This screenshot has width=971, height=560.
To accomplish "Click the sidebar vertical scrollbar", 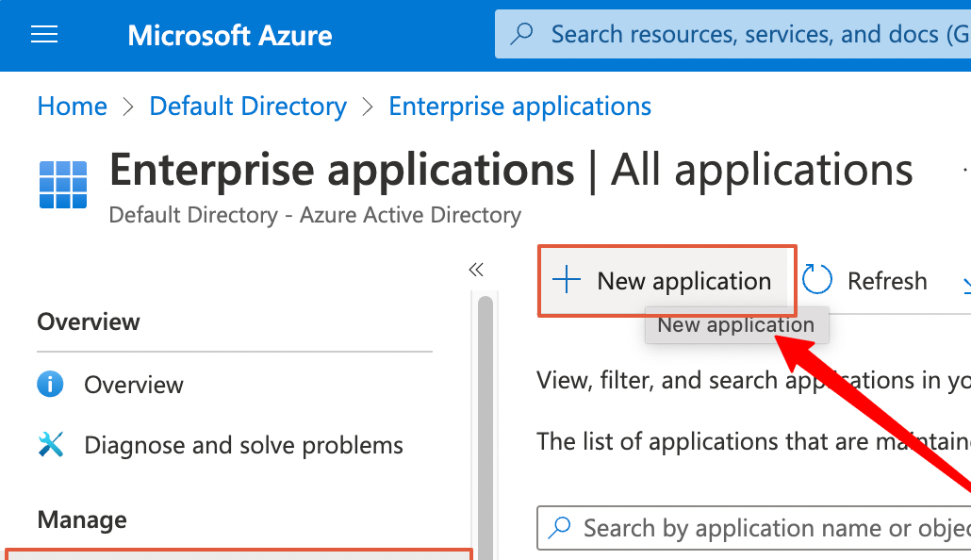I will 485,427.
